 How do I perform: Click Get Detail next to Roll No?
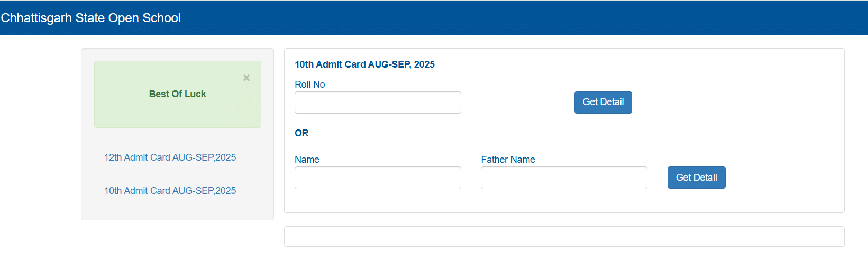coord(603,102)
